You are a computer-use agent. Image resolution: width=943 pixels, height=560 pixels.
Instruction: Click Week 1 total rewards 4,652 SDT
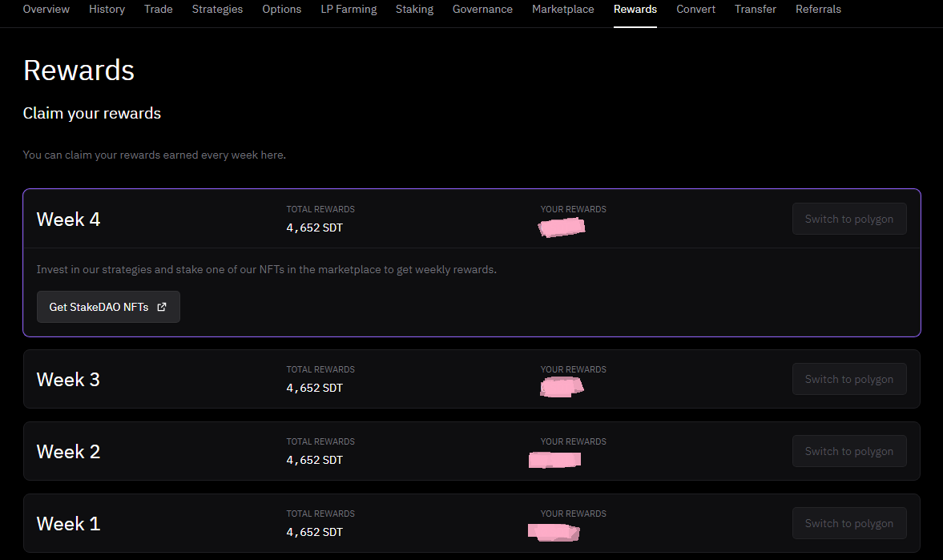tap(315, 532)
